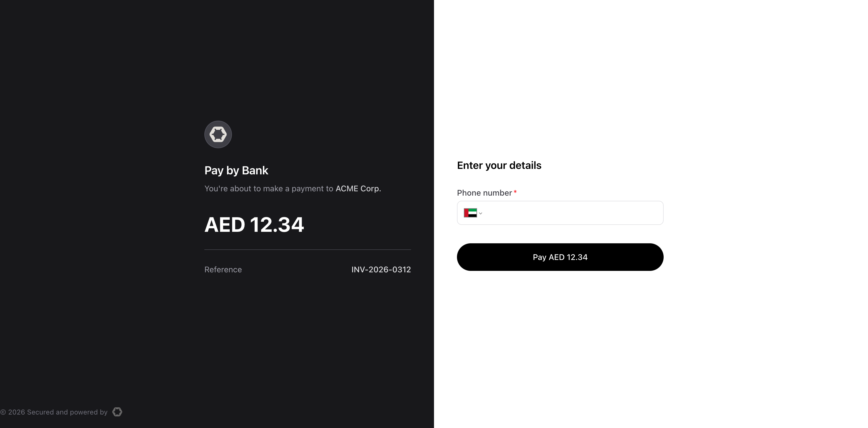Click the You're about to make a payment text
Screen dimensions: 868x428
[269, 188]
